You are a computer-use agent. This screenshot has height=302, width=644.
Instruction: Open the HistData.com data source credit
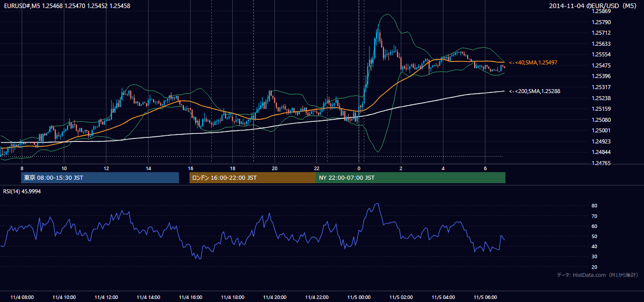(x=598, y=275)
